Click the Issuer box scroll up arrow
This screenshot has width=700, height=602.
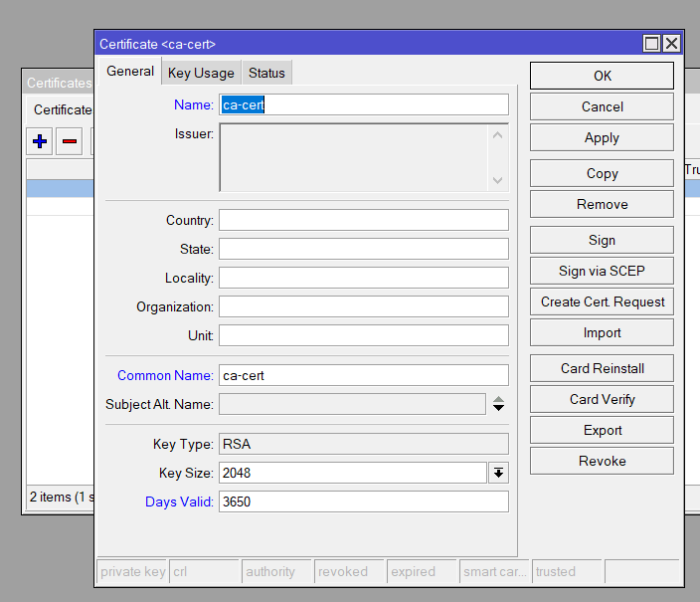point(498,135)
